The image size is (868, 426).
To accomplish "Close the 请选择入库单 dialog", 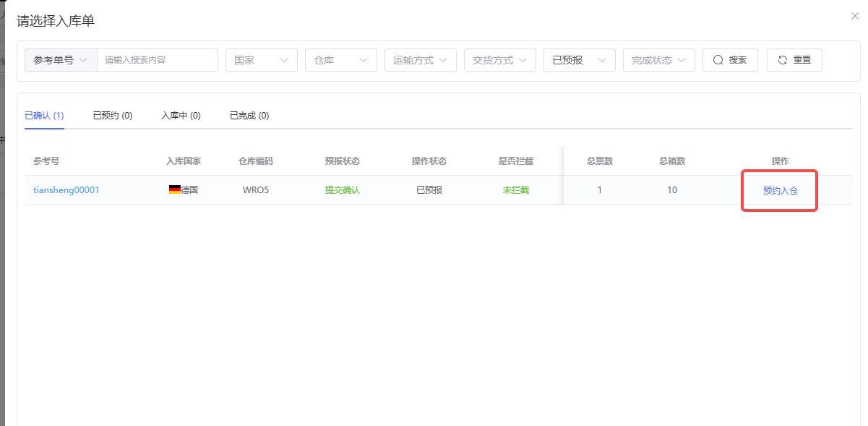I will [855, 16].
